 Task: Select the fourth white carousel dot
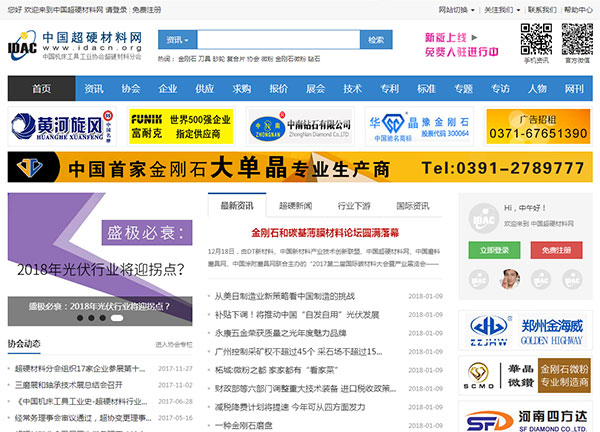(117, 318)
